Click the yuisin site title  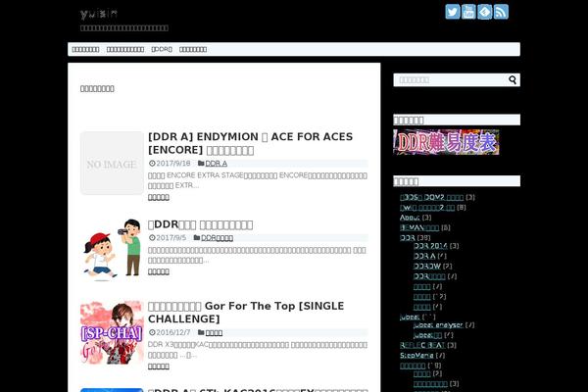point(99,15)
